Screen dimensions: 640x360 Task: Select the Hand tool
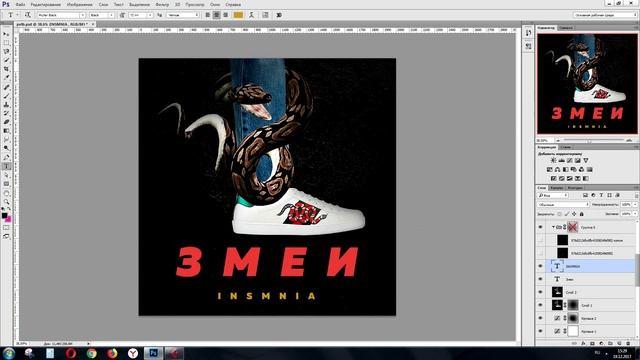[x=6, y=193]
